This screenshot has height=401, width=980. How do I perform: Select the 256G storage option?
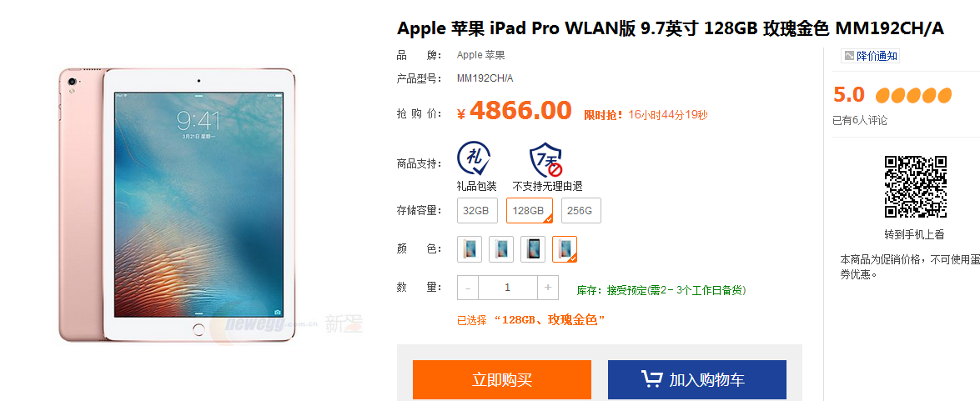point(581,210)
